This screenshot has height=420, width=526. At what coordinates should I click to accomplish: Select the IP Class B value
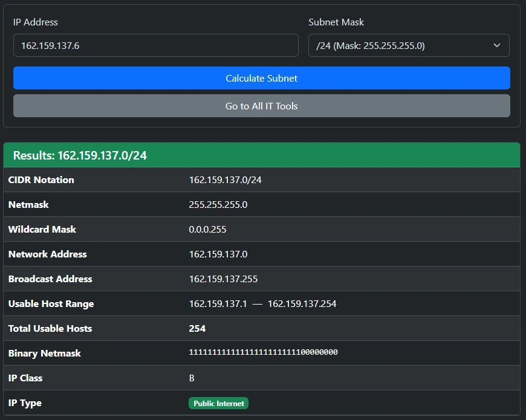191,378
